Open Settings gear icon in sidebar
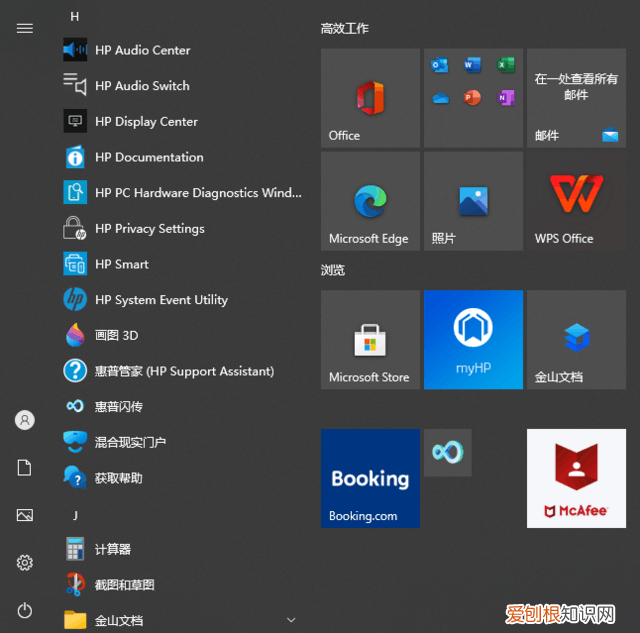The width and height of the screenshot is (640, 633). point(25,563)
